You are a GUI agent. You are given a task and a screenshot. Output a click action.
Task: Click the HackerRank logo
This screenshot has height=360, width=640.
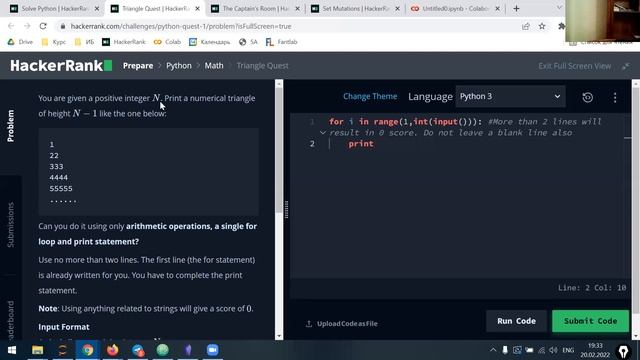(x=61, y=66)
